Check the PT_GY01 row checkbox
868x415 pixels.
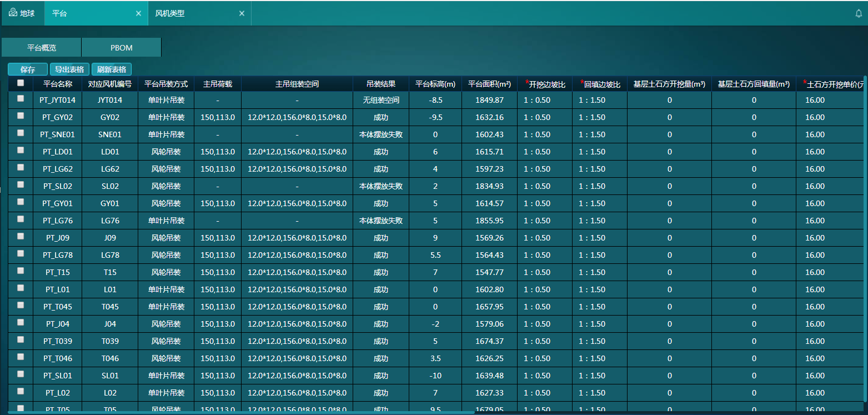tap(21, 202)
